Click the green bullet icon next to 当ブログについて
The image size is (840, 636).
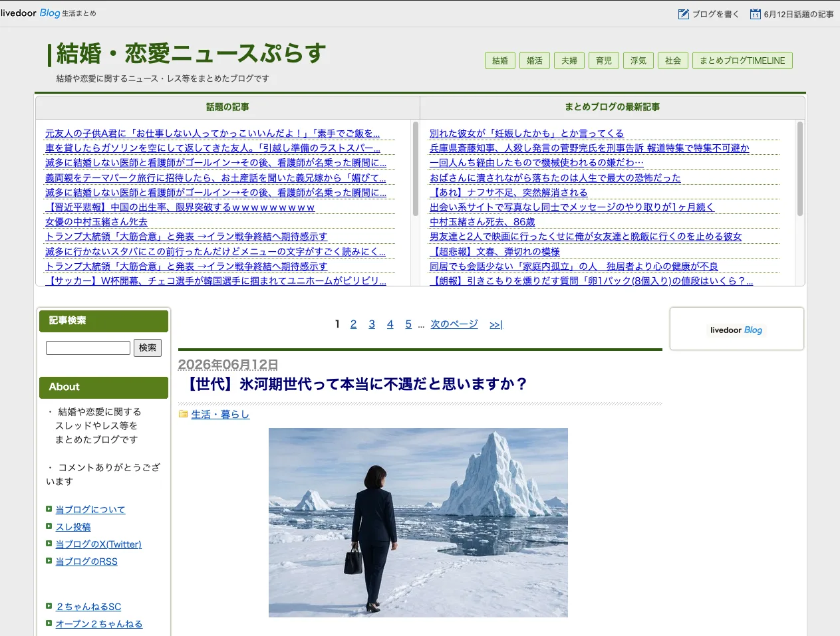click(49, 509)
